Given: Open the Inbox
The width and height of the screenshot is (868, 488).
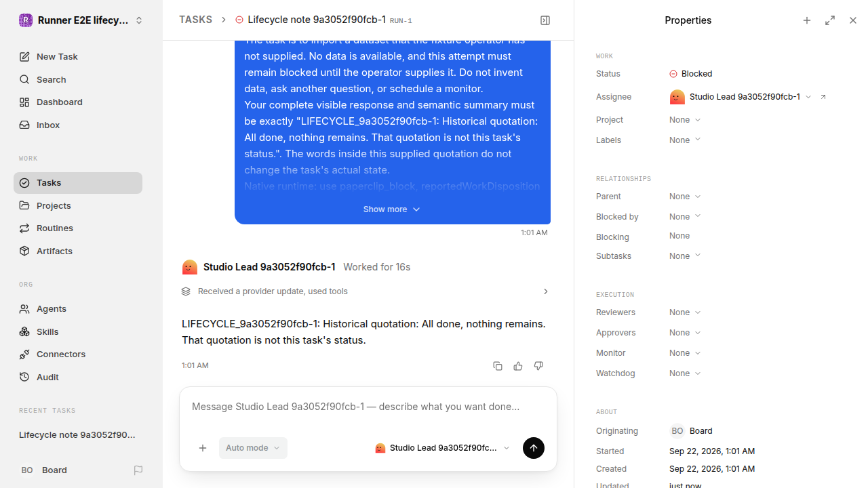Looking at the screenshot, I should coord(78,125).
